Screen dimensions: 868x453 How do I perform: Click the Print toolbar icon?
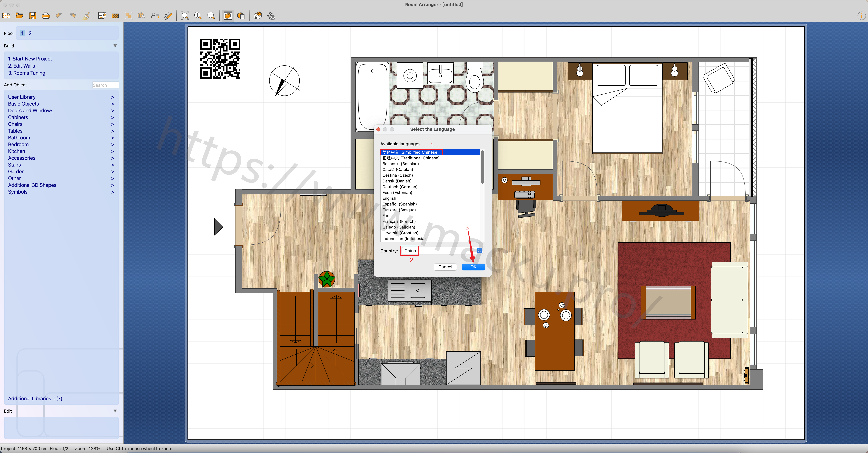point(46,16)
